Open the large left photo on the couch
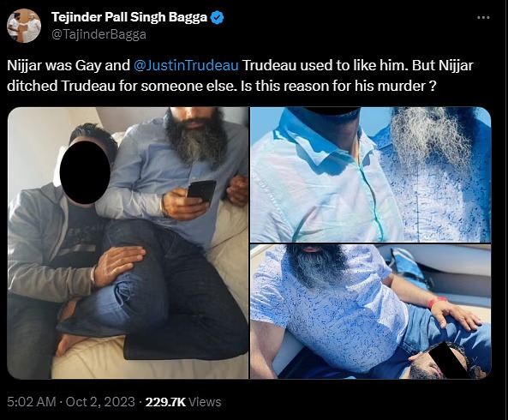 pyautogui.click(x=128, y=243)
